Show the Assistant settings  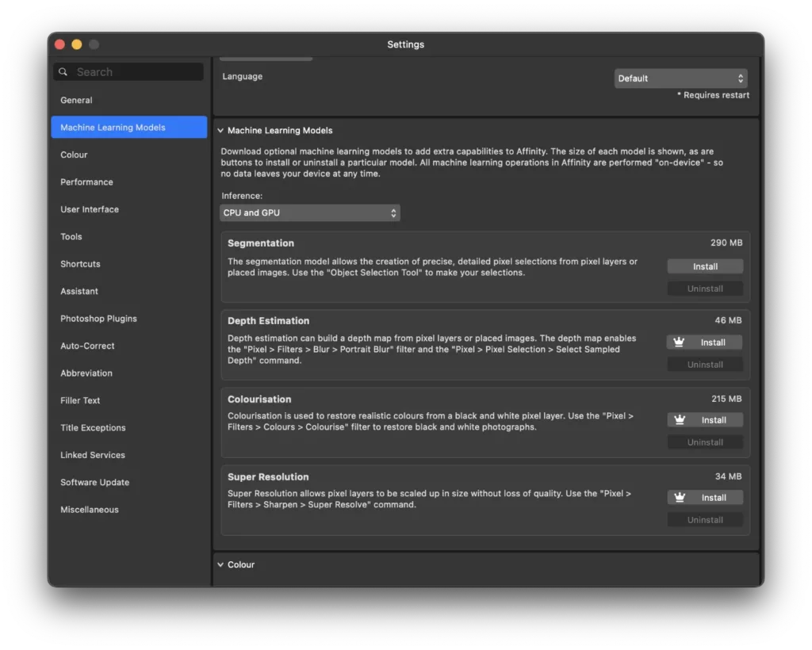(79, 292)
